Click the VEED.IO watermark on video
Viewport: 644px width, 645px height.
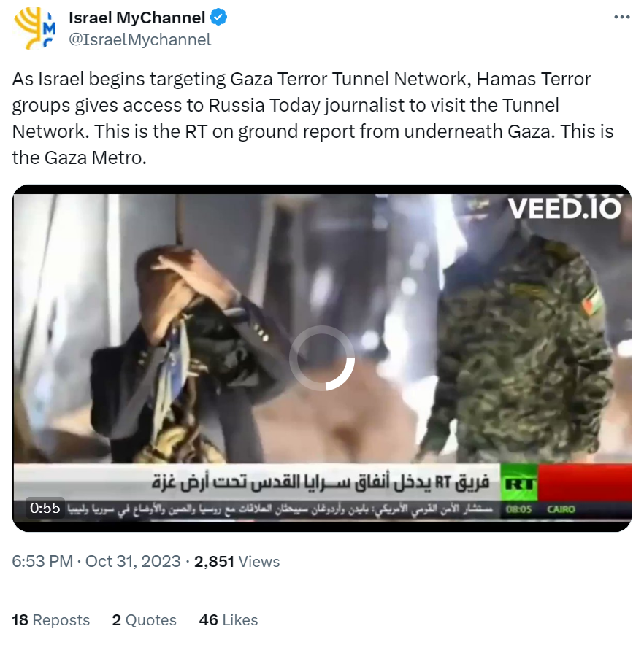[564, 209]
